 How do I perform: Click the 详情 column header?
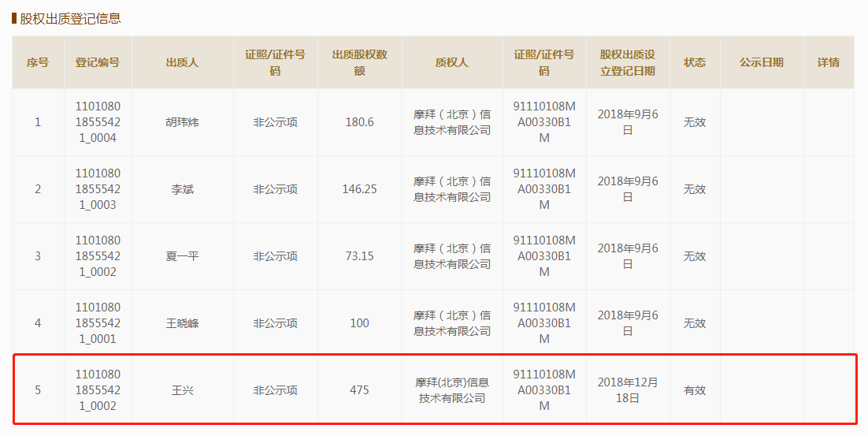pyautogui.click(x=828, y=62)
